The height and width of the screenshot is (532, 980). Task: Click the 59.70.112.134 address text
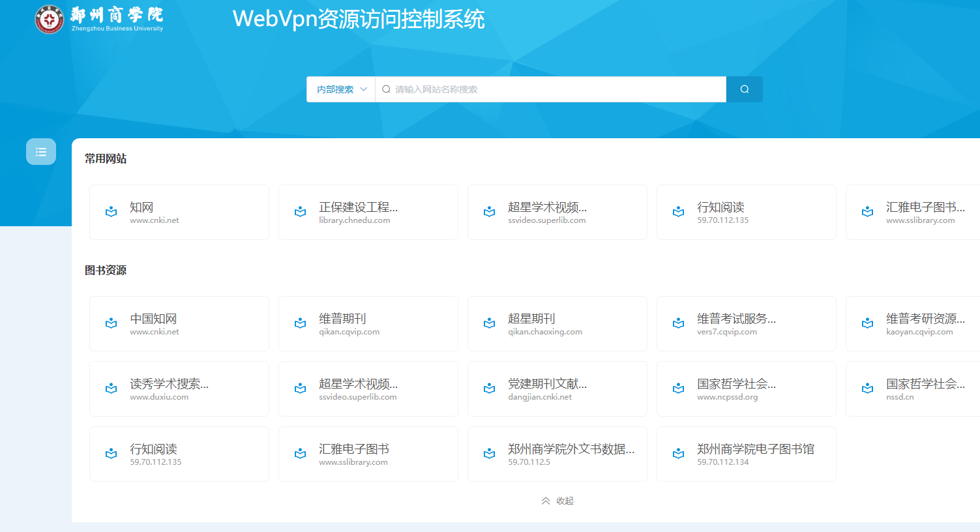click(x=723, y=462)
